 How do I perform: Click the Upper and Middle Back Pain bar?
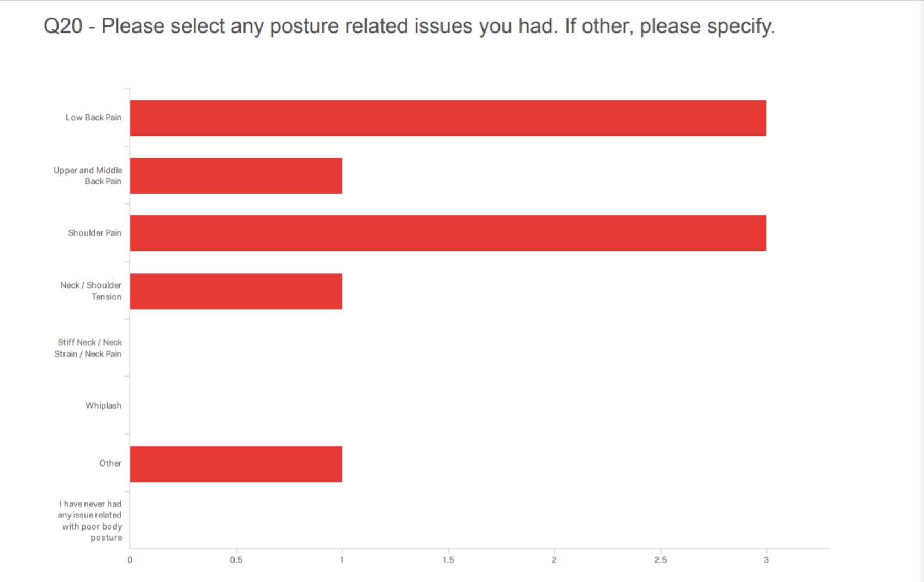pyautogui.click(x=236, y=176)
